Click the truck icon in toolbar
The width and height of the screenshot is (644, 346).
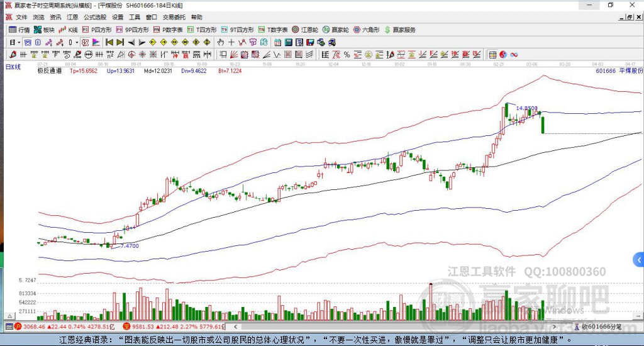tap(332, 42)
